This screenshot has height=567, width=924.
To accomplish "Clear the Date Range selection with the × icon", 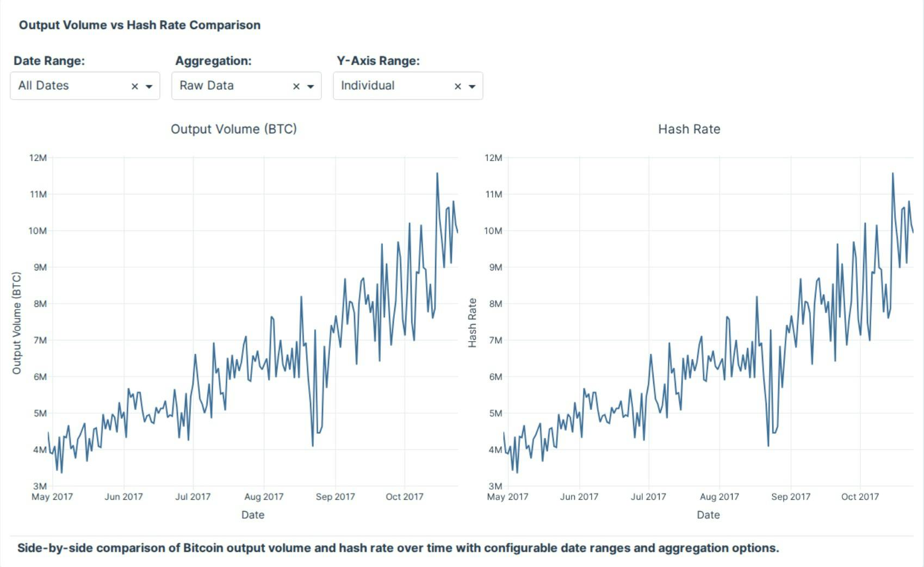I will click(135, 85).
